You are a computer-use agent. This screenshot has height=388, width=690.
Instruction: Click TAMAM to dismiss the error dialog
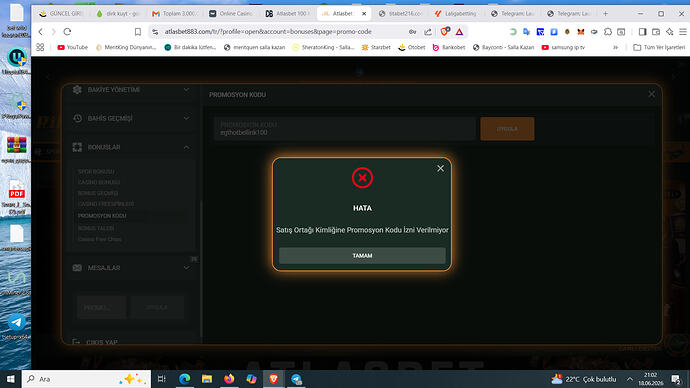[x=362, y=256]
